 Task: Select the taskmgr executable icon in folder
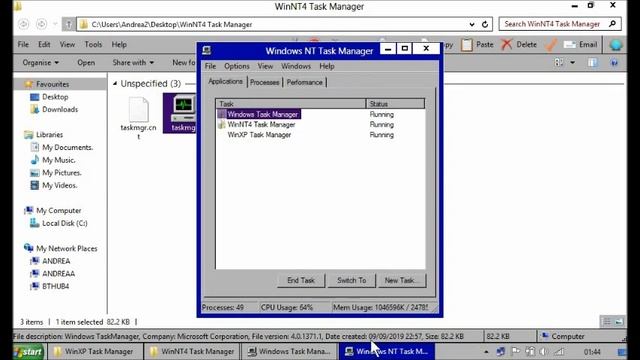[x=183, y=108]
